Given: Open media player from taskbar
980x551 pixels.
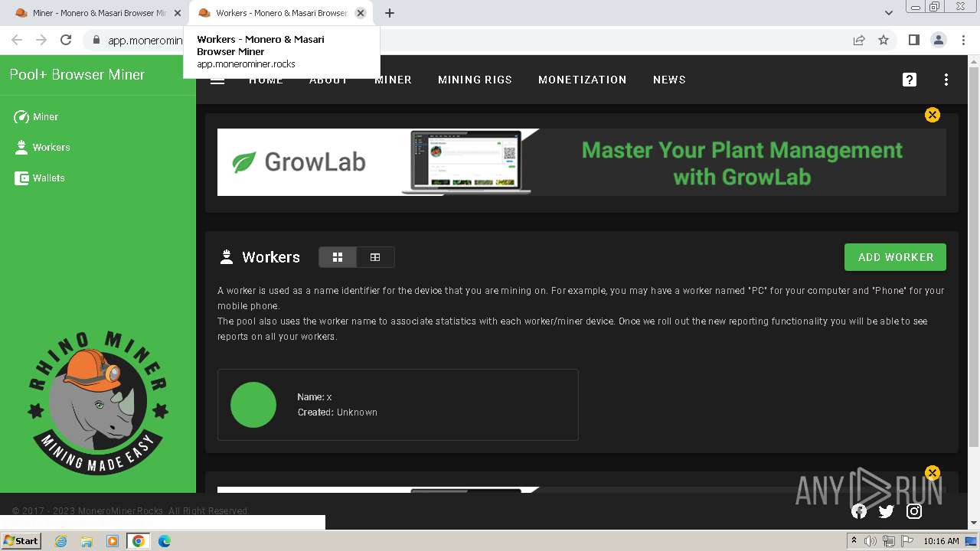Looking at the screenshot, I should [112, 540].
